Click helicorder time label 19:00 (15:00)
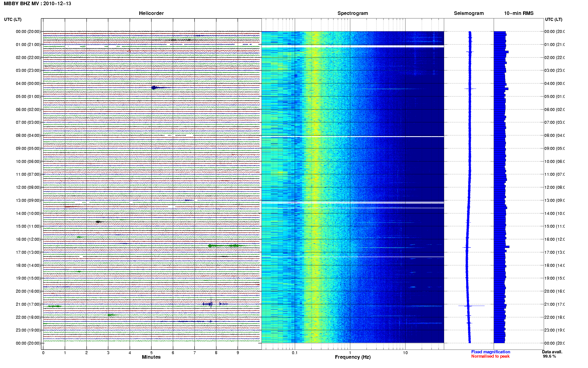This screenshot has width=588, height=368. [x=28, y=278]
